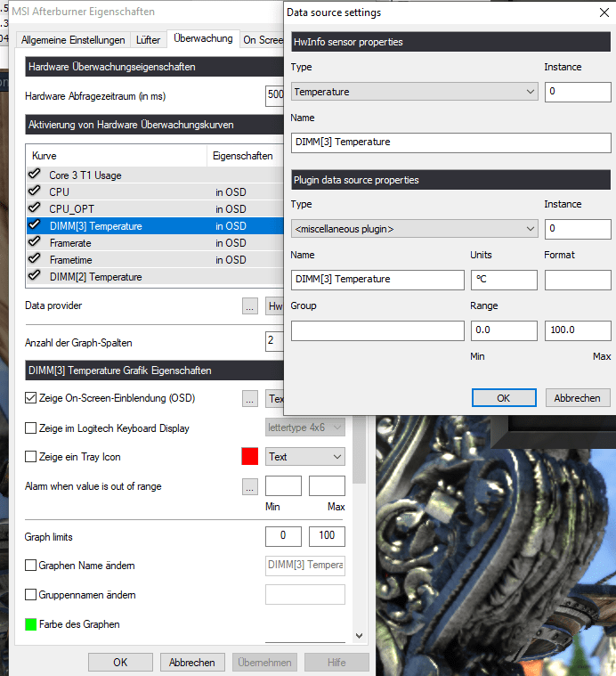Select the Überwachung tab
The image size is (616, 676).
pos(203,38)
